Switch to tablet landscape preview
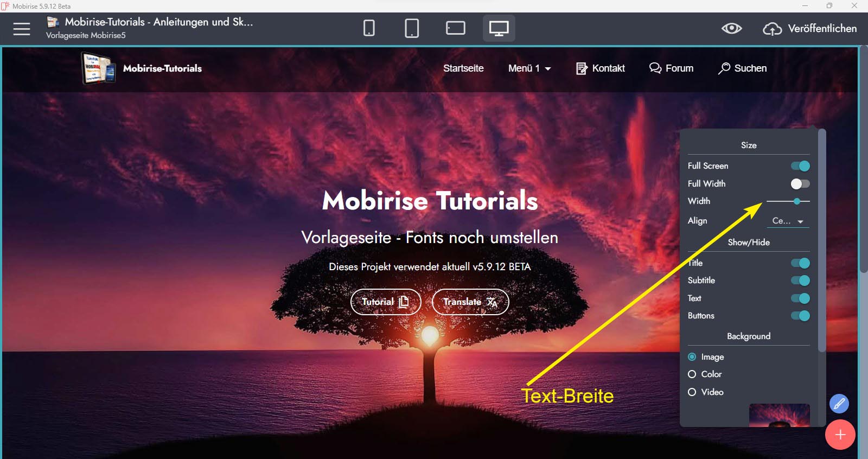Screen dimensions: 868x459 pyautogui.click(x=456, y=28)
